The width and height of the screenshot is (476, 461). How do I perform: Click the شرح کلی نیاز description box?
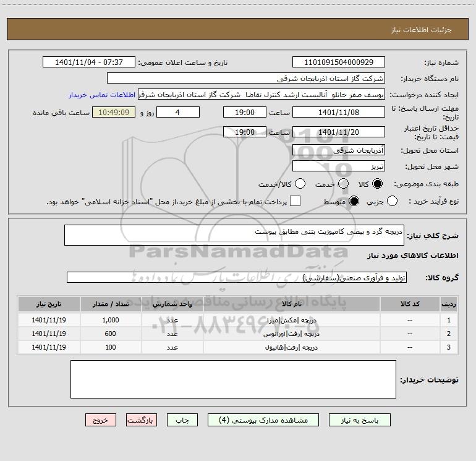click(234, 235)
